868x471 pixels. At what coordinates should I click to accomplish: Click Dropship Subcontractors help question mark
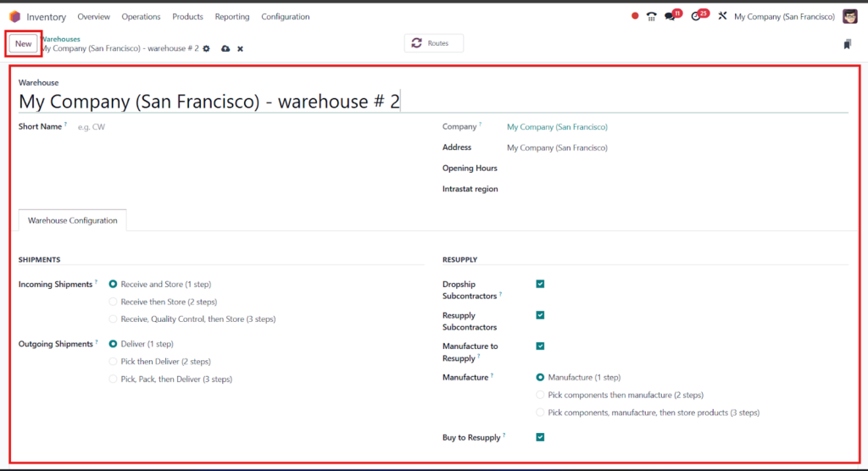[500, 294]
